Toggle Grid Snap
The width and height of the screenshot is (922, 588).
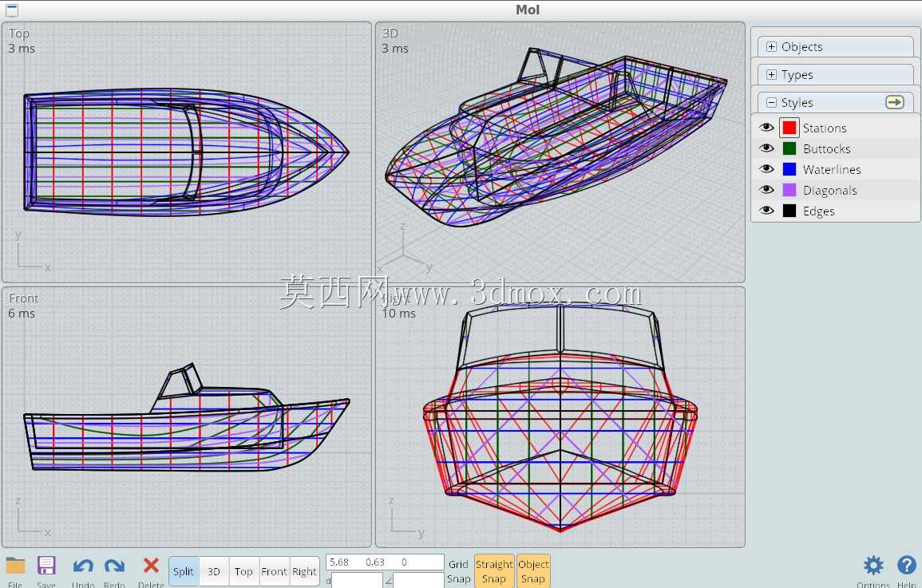coord(458,571)
